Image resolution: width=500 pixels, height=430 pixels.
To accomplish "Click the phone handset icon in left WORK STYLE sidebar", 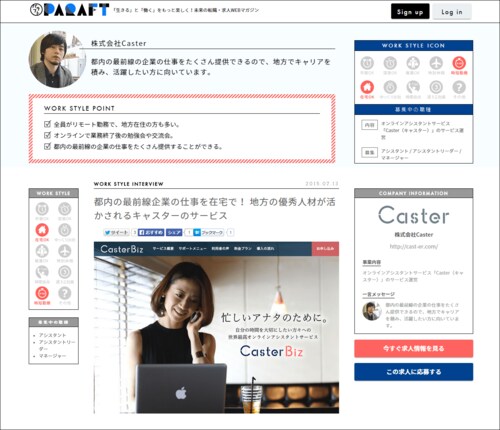I will point(42,272).
